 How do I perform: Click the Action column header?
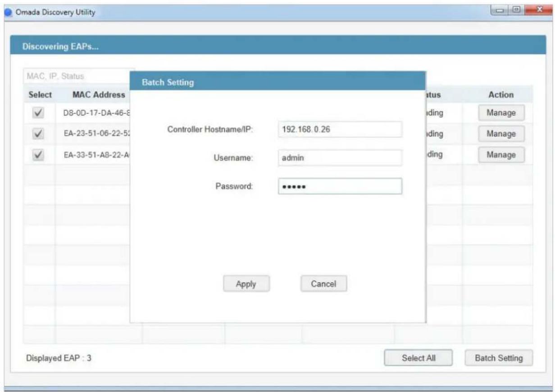[x=501, y=95]
